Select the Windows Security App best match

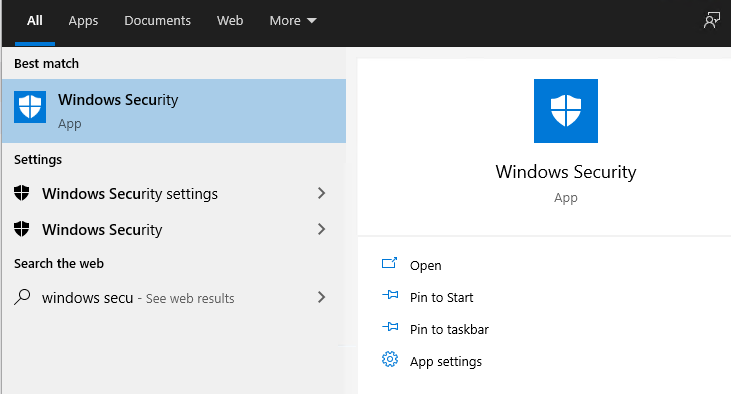pos(174,111)
